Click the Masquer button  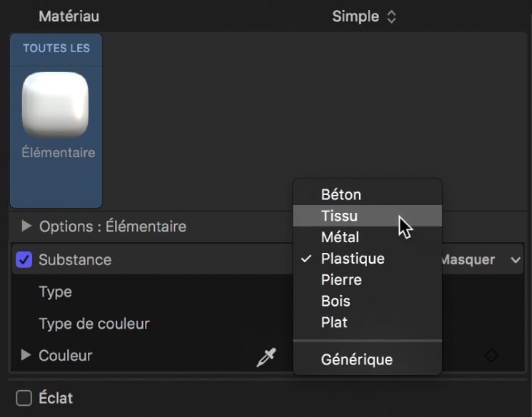(468, 260)
